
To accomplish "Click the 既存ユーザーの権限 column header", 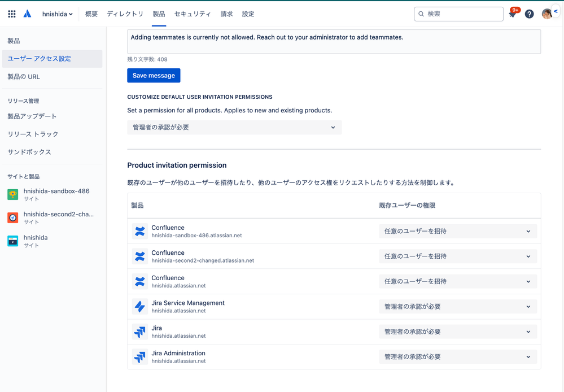I will tap(407, 206).
